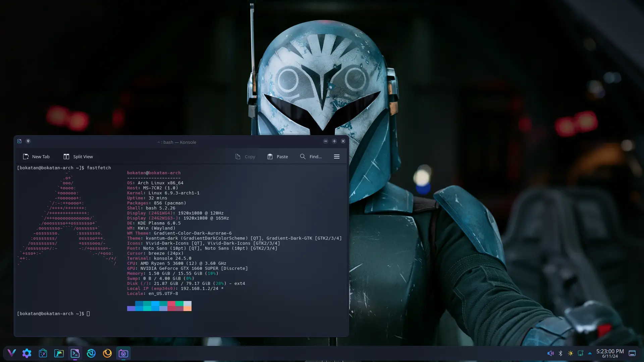Screen dimensions: 644x362
Task: Close the Konsole window
Action: (343, 141)
